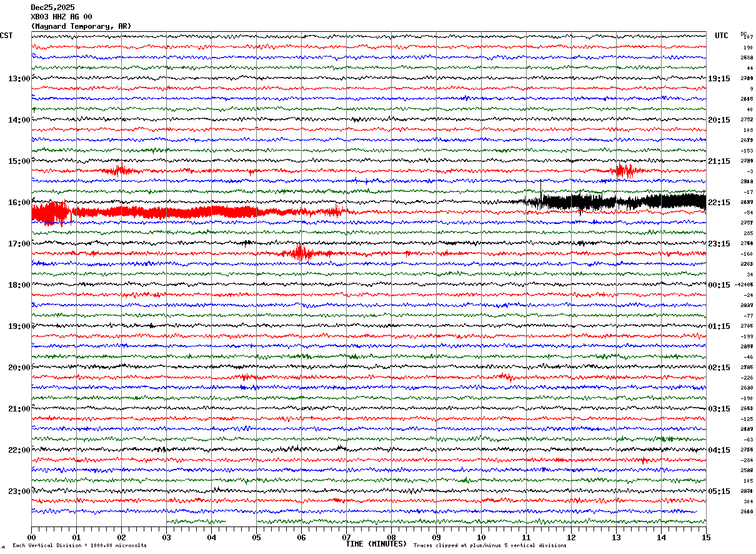
Task: Click minute 14 on the time axis
Action: coord(661,537)
